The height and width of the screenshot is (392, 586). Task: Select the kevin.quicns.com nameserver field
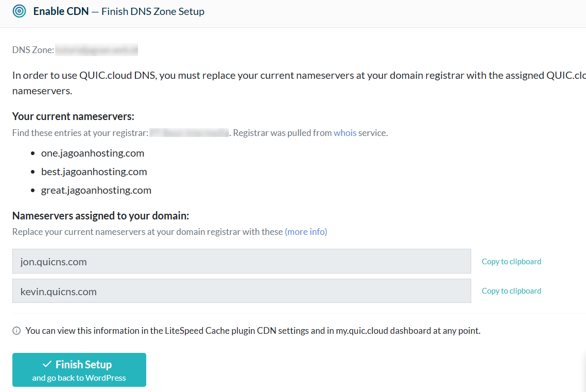tap(242, 291)
